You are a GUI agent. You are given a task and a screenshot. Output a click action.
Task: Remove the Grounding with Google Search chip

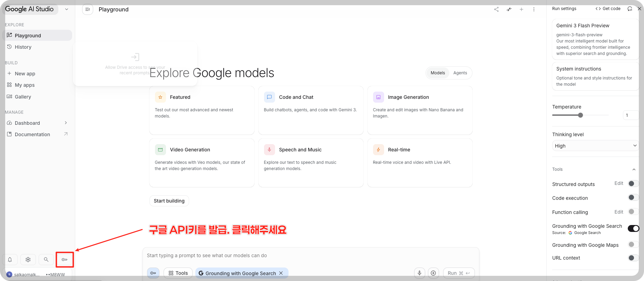[281, 273]
